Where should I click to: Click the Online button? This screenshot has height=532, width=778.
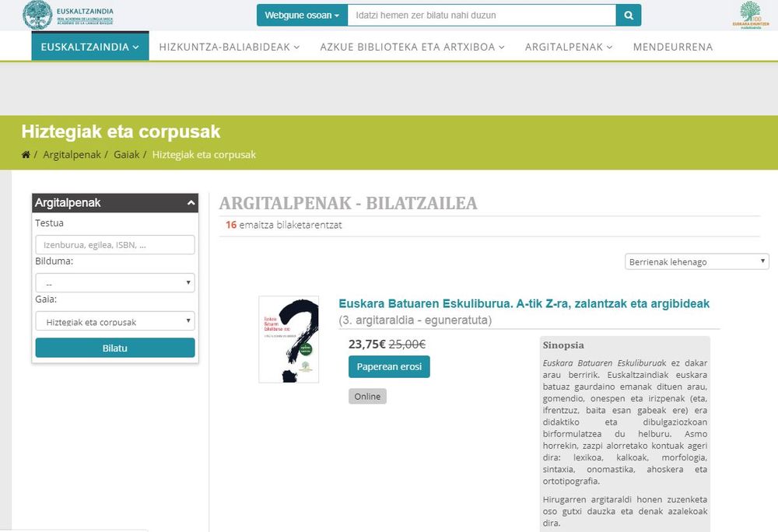pyautogui.click(x=367, y=396)
